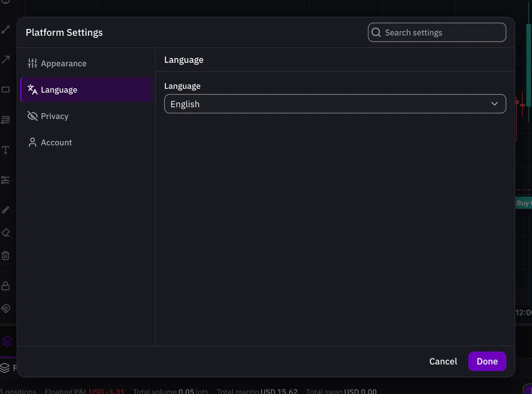The image size is (532, 394).
Task: Select the rectangle shape tool
Action: click(5, 89)
